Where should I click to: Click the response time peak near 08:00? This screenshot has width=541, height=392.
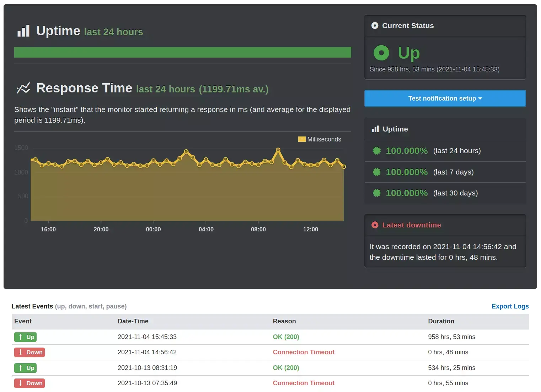pyautogui.click(x=279, y=150)
